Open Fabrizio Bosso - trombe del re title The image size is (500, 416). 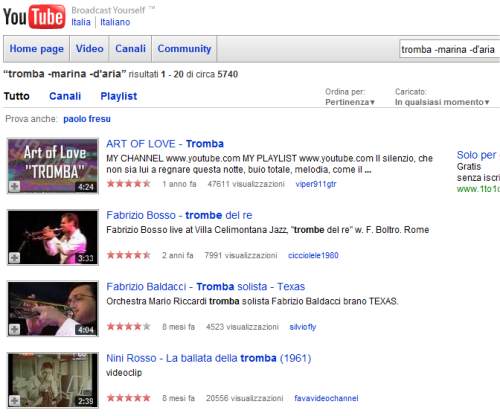[179, 215]
